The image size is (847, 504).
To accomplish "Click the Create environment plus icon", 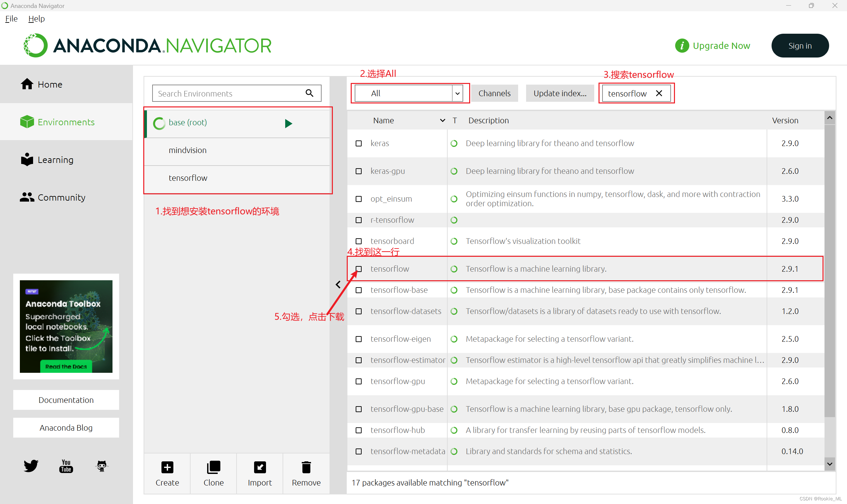I will [x=167, y=467].
